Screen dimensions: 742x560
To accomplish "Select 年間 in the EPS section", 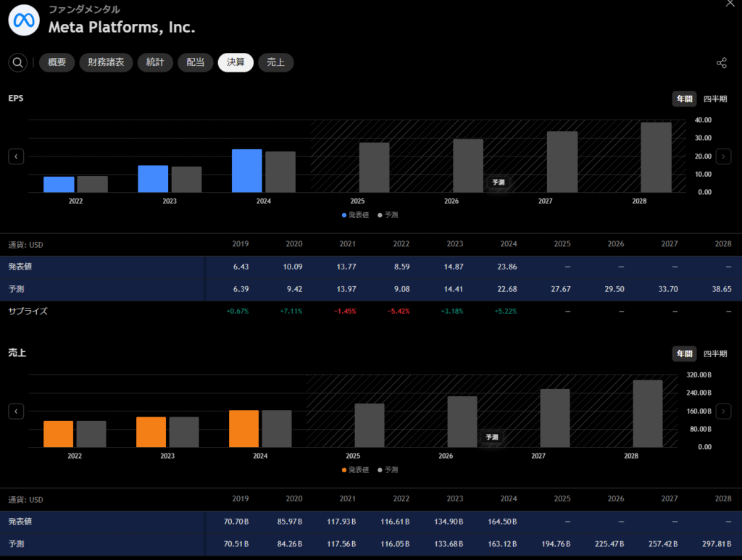I will (684, 99).
